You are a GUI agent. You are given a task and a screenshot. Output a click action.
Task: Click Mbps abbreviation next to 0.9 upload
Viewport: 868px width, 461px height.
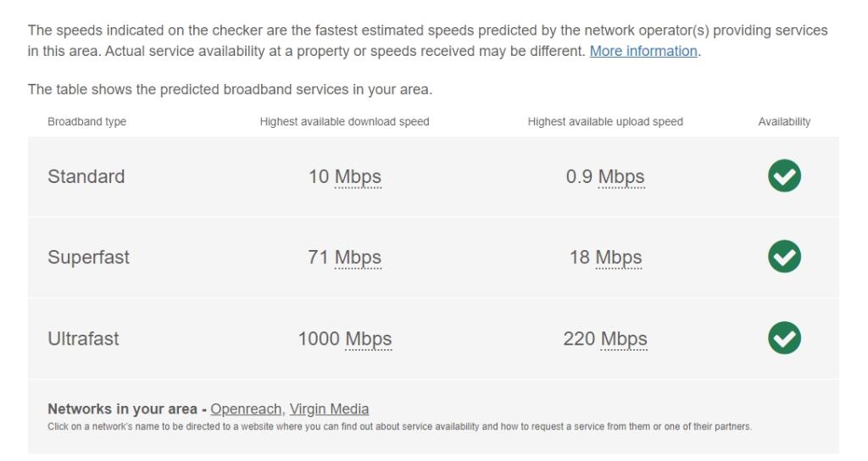click(621, 177)
